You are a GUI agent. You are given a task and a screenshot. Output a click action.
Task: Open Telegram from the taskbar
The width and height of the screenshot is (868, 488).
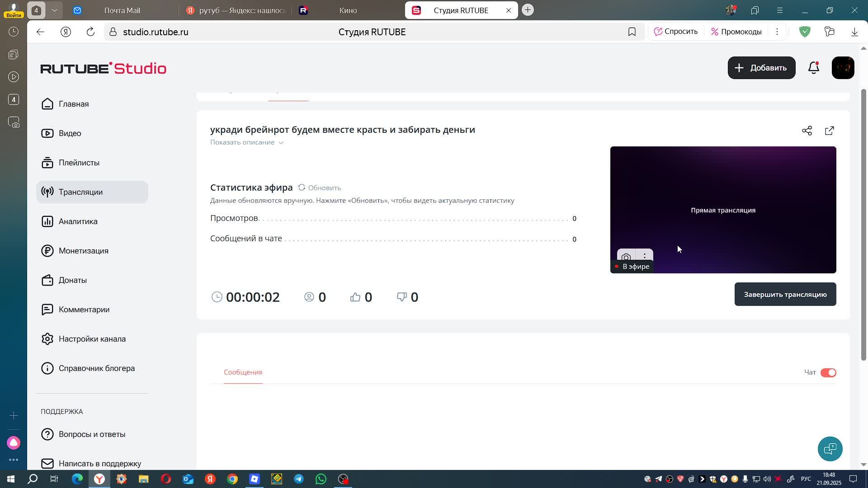tap(299, 479)
